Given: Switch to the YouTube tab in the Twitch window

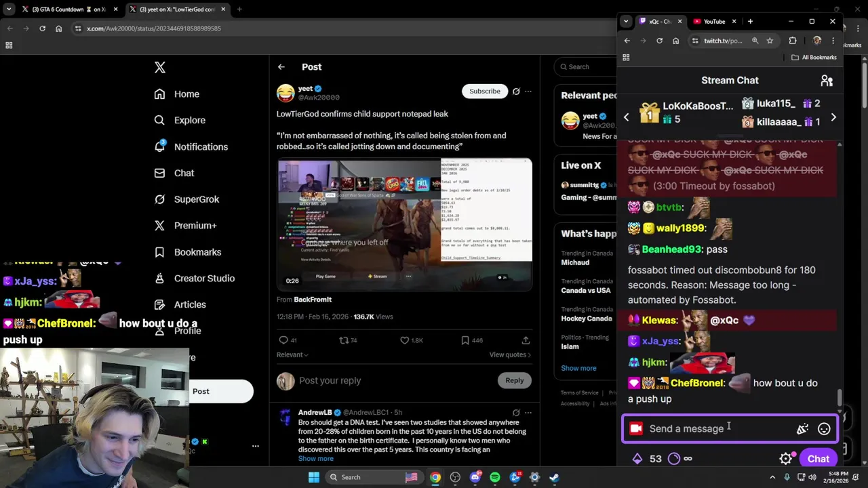Looking at the screenshot, I should coord(713,22).
